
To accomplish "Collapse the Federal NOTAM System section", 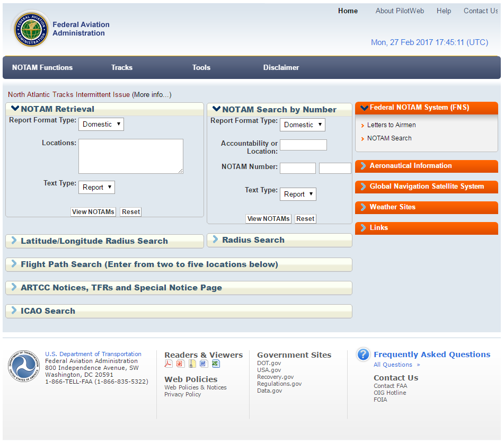I will [364, 108].
